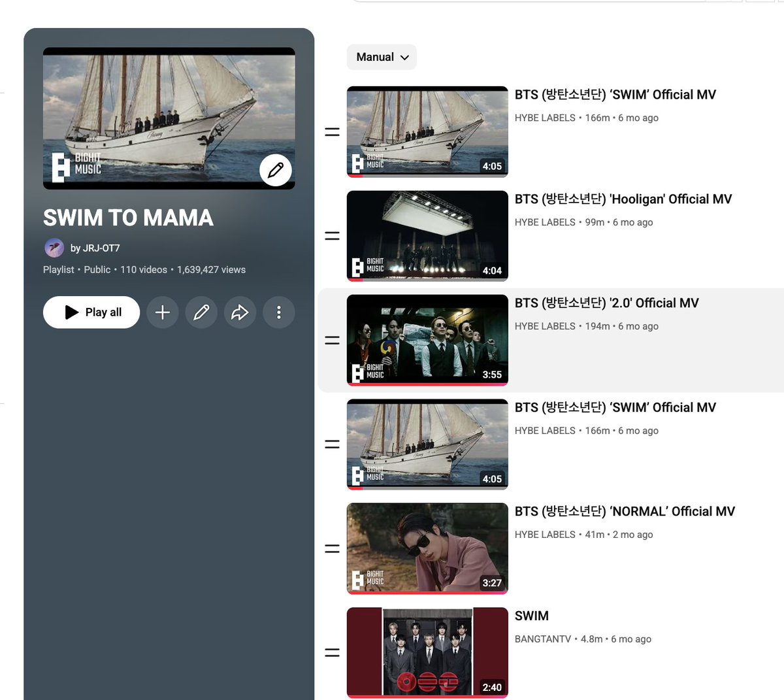Viewport: 784px width, 700px height.
Task: Click the plus icon to add videos
Action: [x=163, y=312]
